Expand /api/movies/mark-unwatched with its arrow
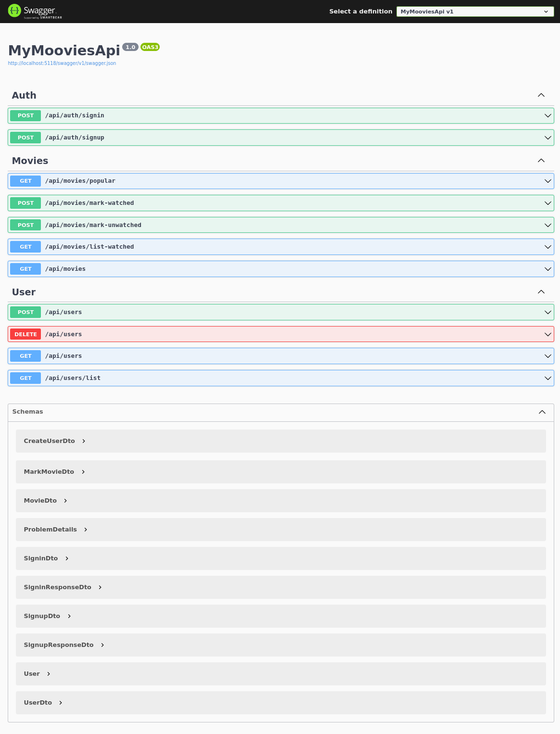560x734 pixels. point(547,225)
